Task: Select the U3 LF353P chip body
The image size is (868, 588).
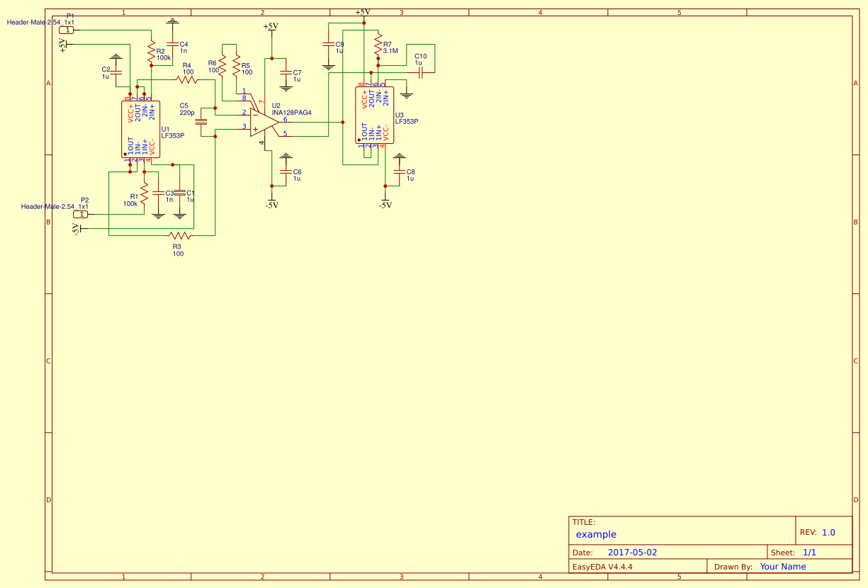Action: pyautogui.click(x=374, y=115)
